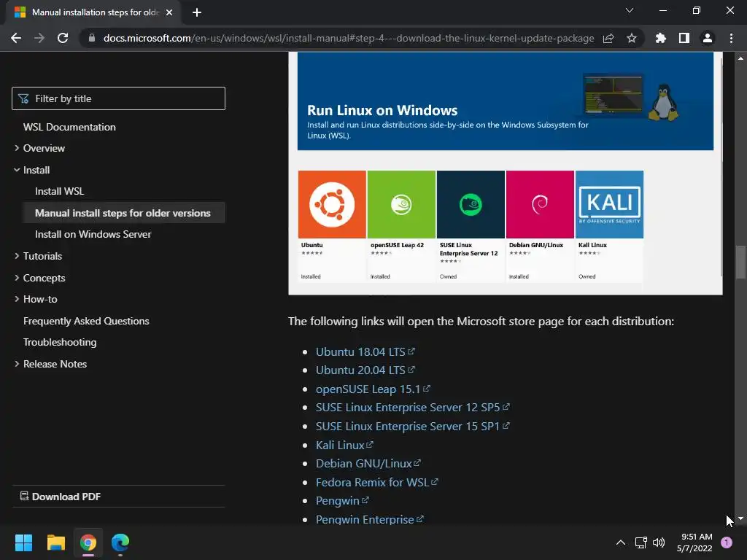
Task: Open Install on Windows Server page
Action: coord(93,234)
